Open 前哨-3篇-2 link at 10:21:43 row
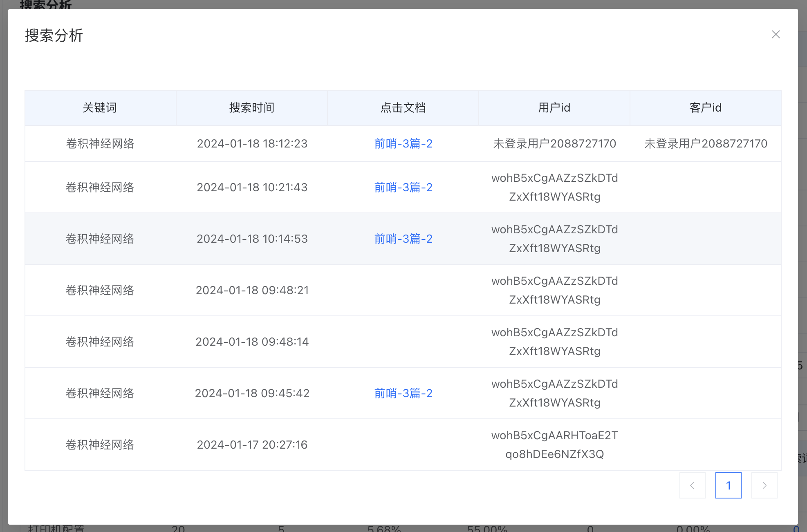Screen dimensions: 807x532 403,188
